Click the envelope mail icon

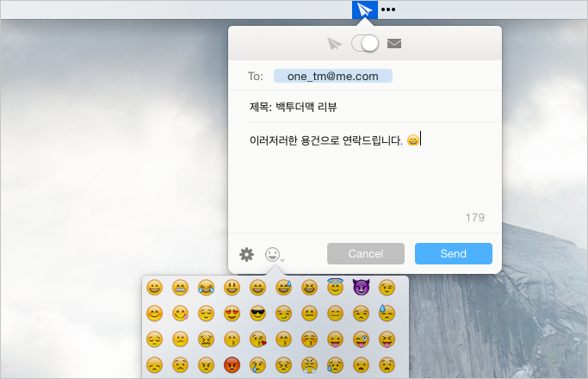[x=394, y=44]
